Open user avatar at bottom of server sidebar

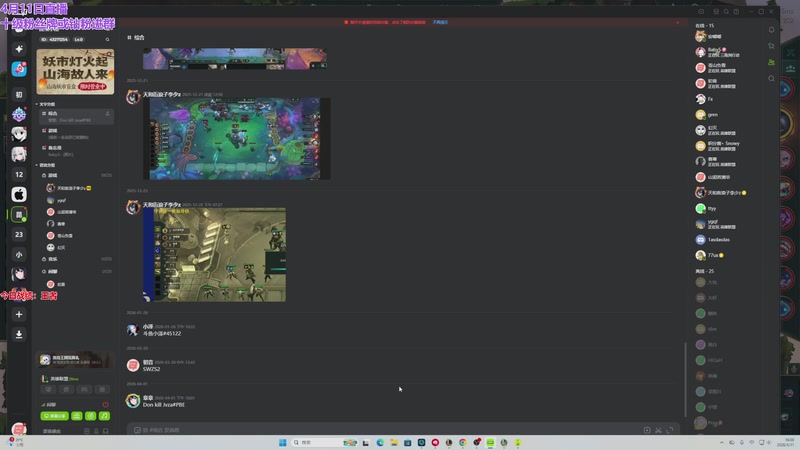19,429
